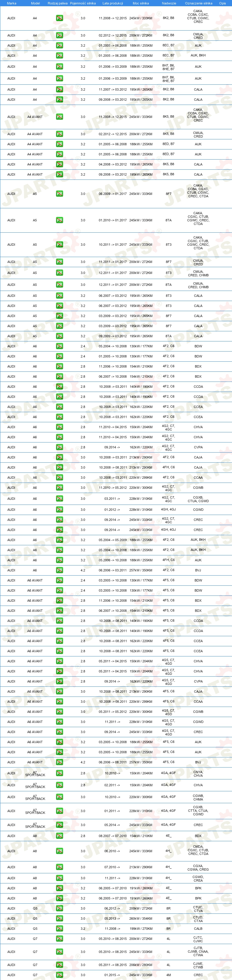This screenshot has width=232, height=980.
Task: Click the Moc silnika column header
Action: pos(141,3)
